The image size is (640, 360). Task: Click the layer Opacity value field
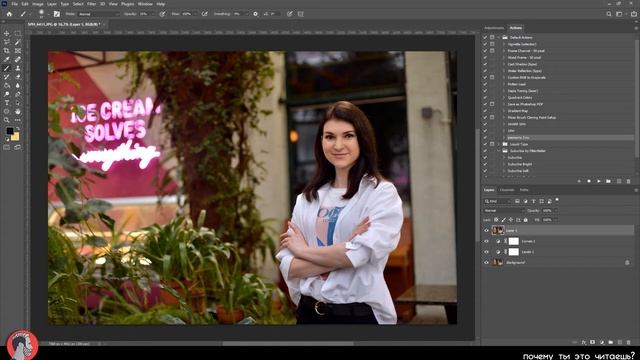pyautogui.click(x=548, y=211)
